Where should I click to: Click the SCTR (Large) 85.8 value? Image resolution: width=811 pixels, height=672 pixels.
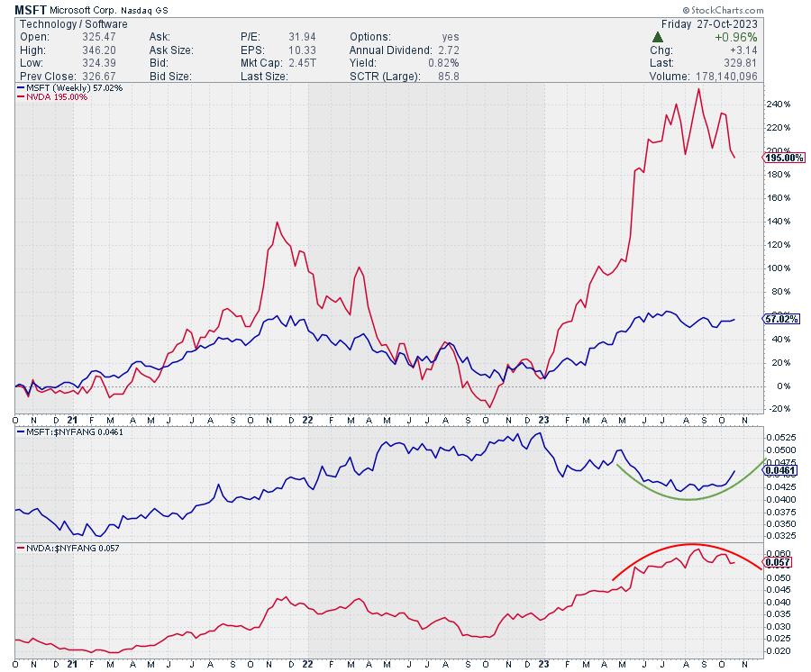click(x=446, y=76)
